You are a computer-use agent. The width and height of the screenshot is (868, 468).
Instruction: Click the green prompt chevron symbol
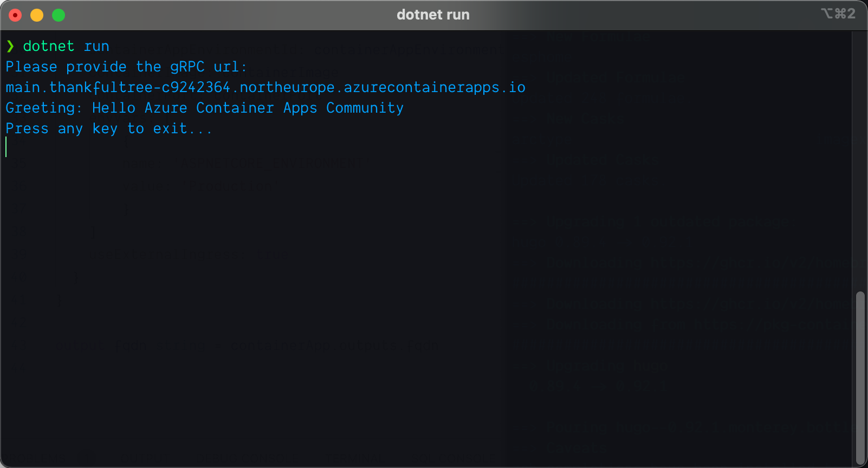pos(10,46)
